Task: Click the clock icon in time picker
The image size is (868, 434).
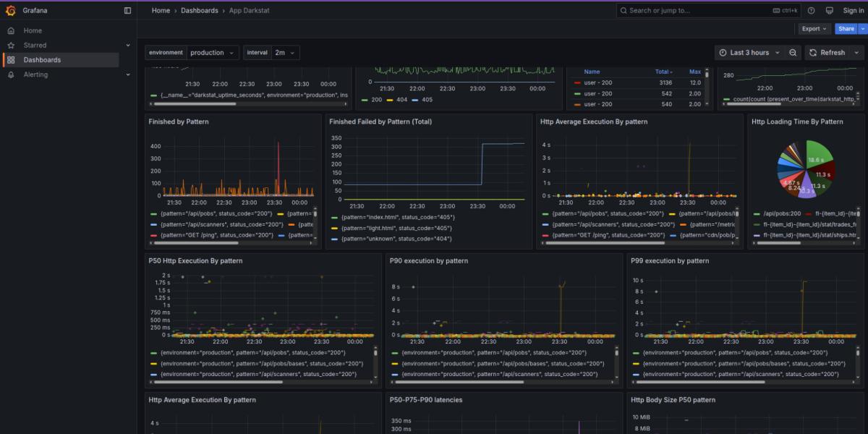Action: (723, 52)
